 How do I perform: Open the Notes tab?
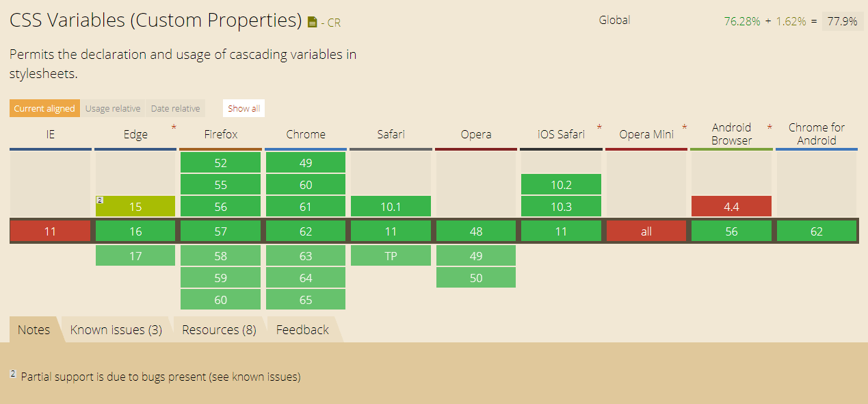click(x=34, y=329)
